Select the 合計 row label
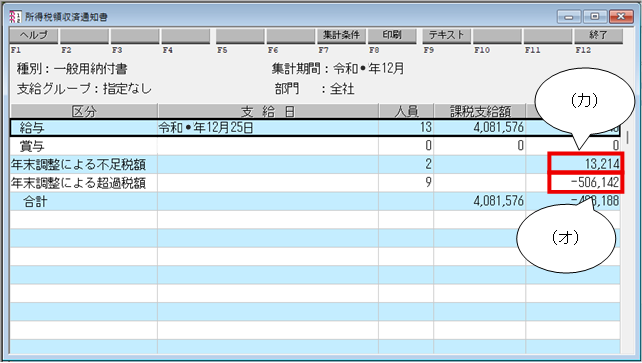This screenshot has height=363, width=642. pos(35,201)
